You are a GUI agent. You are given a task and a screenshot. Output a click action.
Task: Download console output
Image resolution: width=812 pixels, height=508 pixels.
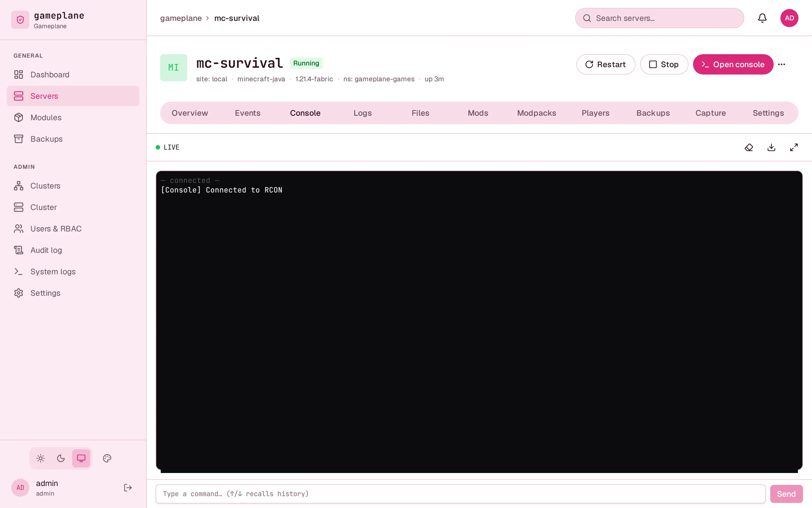tap(771, 147)
